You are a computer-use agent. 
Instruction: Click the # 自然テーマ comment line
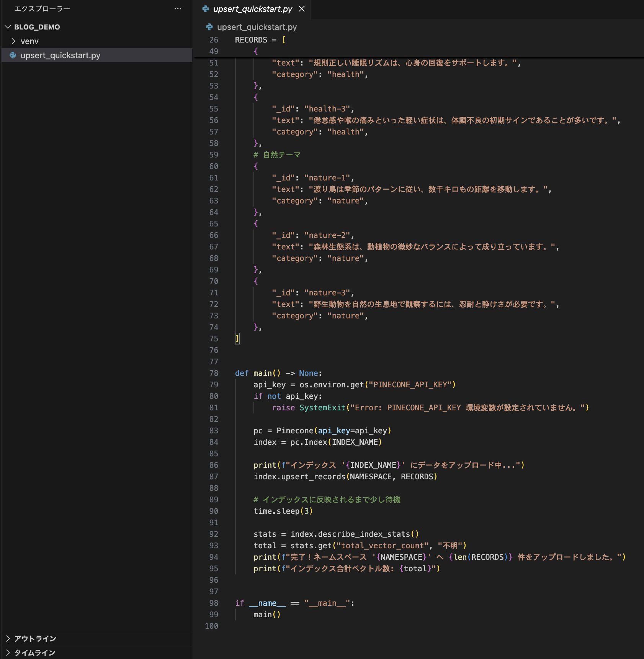(x=277, y=155)
